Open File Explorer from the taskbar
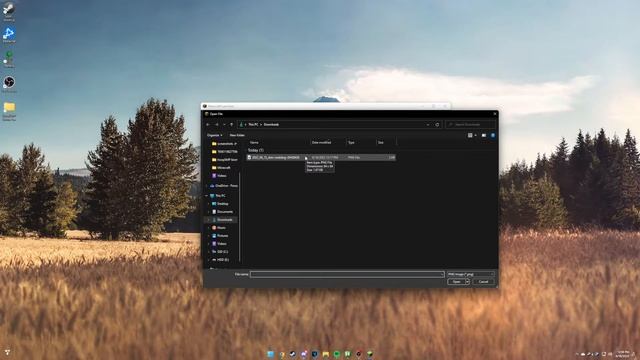This screenshot has height=360, width=640. (x=326, y=354)
